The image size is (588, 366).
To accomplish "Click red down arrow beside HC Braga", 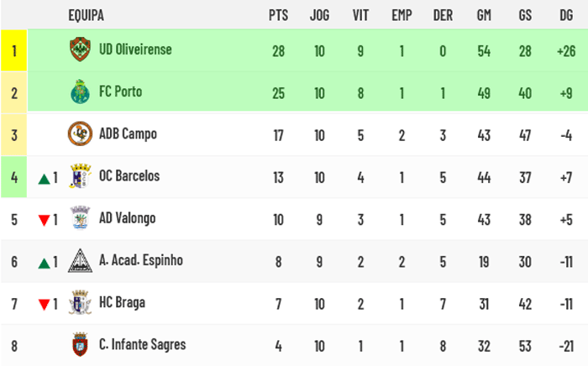I will (x=45, y=305).
